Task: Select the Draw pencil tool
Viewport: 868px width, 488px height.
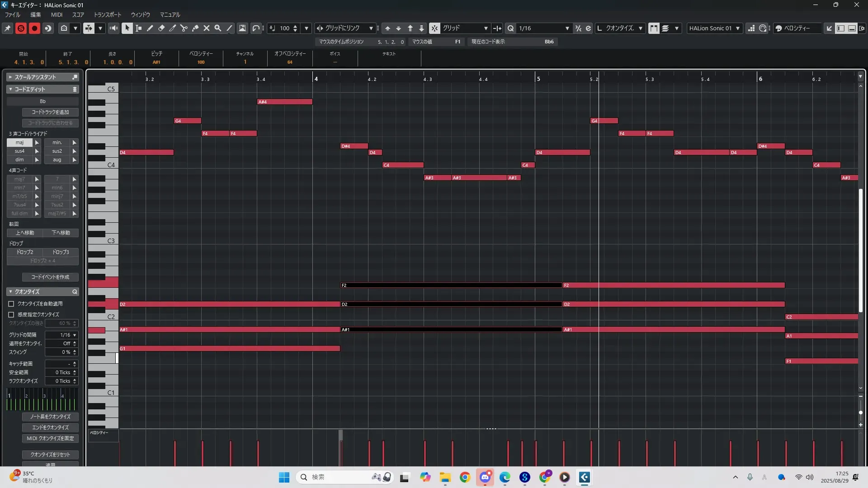Action: 150,28
